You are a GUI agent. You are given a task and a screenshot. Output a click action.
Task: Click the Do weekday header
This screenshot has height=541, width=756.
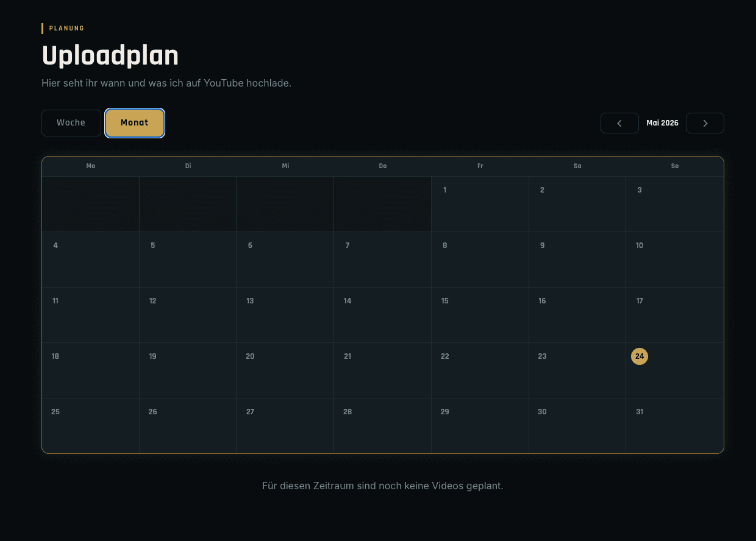383,166
